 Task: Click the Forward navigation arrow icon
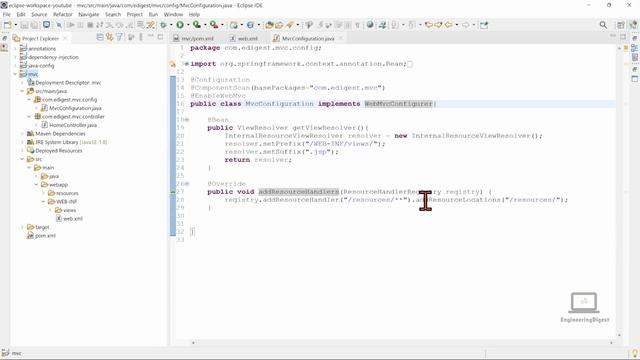pos(466,25)
